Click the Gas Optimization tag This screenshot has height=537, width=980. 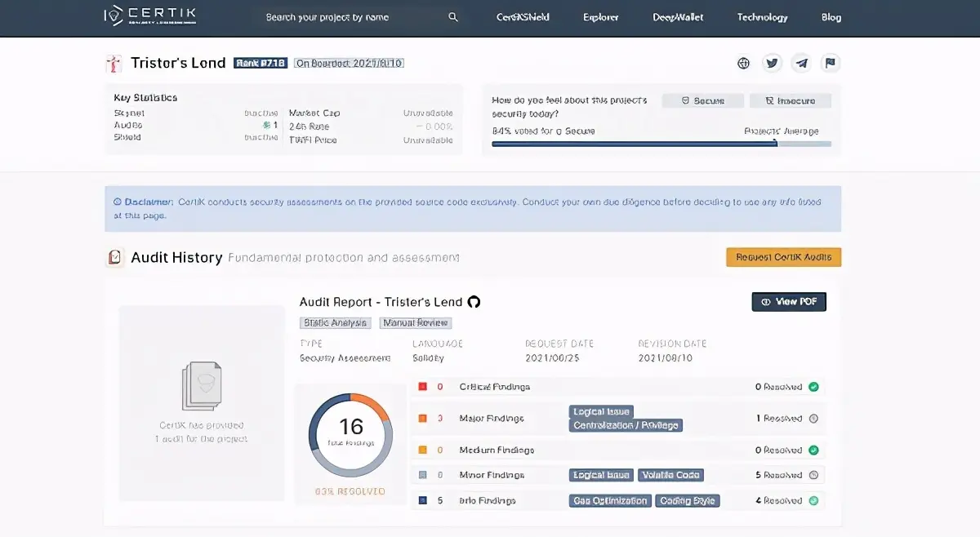610,501
